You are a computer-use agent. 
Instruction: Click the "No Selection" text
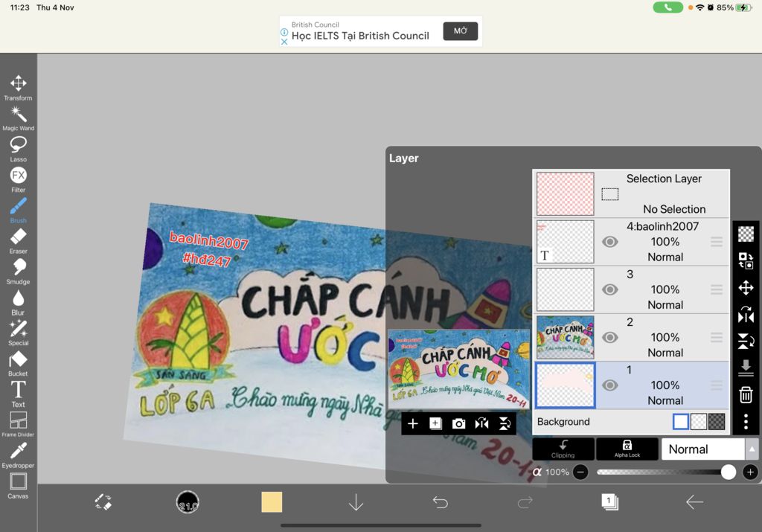[x=674, y=209]
